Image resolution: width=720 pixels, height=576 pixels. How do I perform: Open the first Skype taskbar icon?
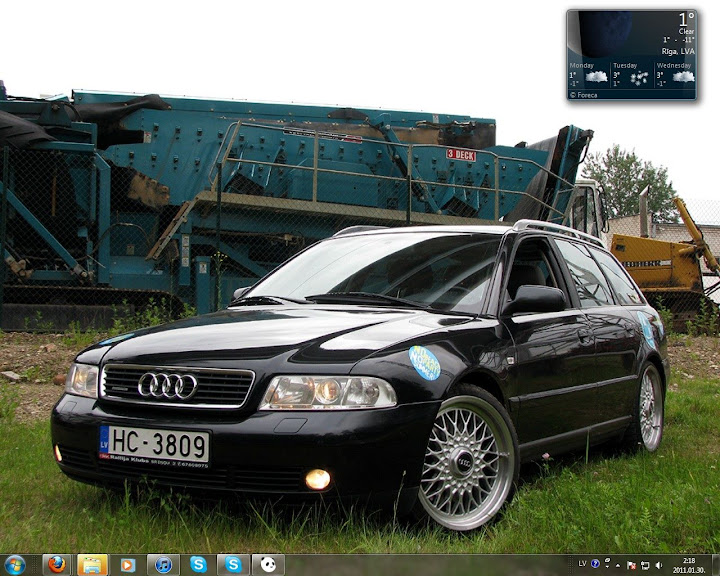pyautogui.click(x=198, y=565)
